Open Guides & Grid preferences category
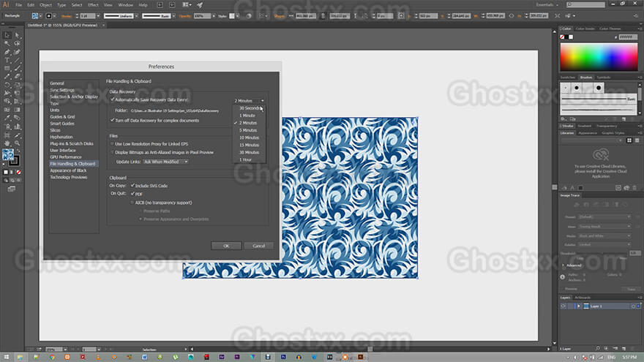 click(x=62, y=117)
